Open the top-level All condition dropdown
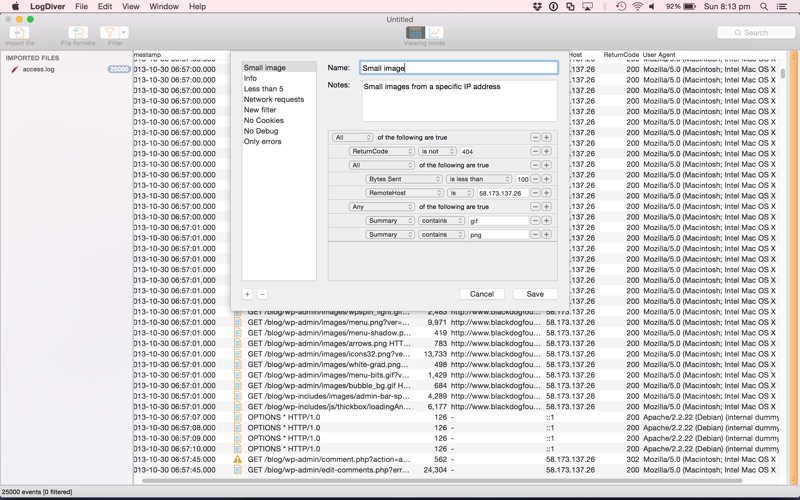This screenshot has width=800, height=500. click(353, 137)
